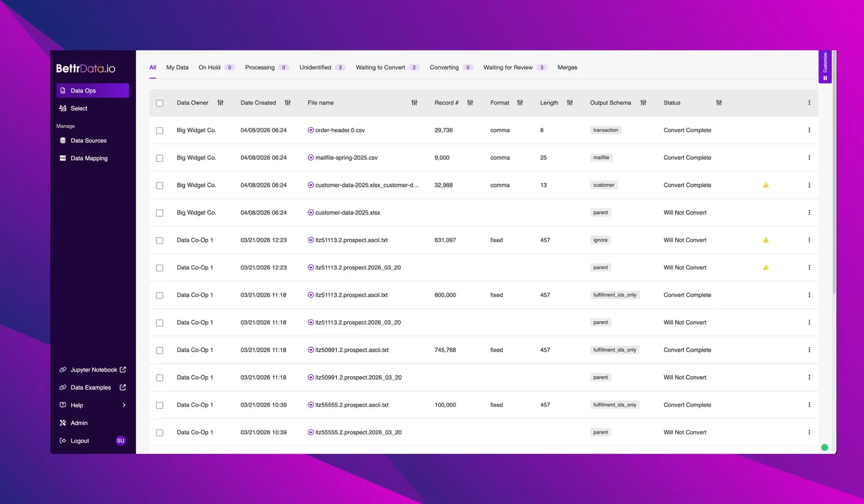The width and height of the screenshot is (864, 504).
Task: Open three-dot menu for order-header.0.csv row
Action: pos(809,130)
